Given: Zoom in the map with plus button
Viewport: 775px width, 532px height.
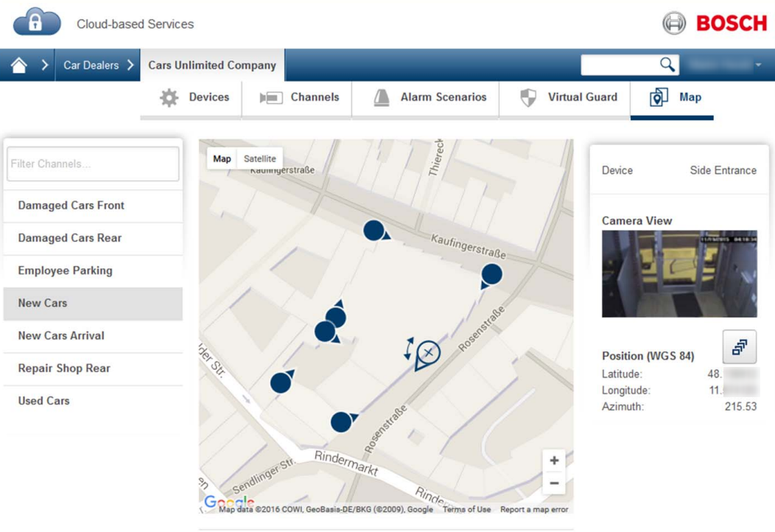Looking at the screenshot, I should coord(554,461).
